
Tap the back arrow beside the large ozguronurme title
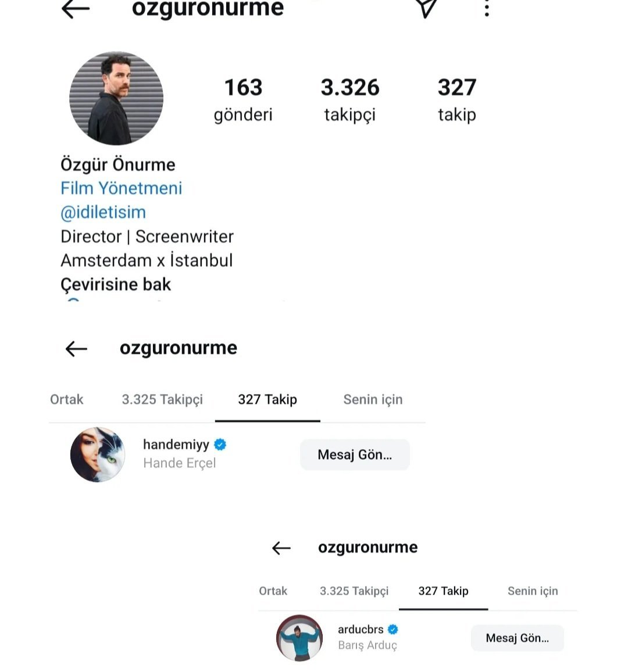click(x=76, y=9)
